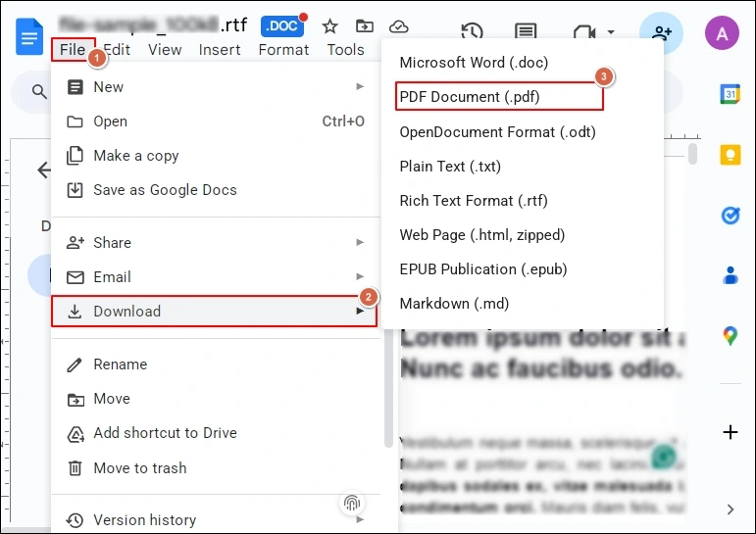Choose Add shortcut to Drive
This screenshot has width=756, height=534.
tap(215, 433)
